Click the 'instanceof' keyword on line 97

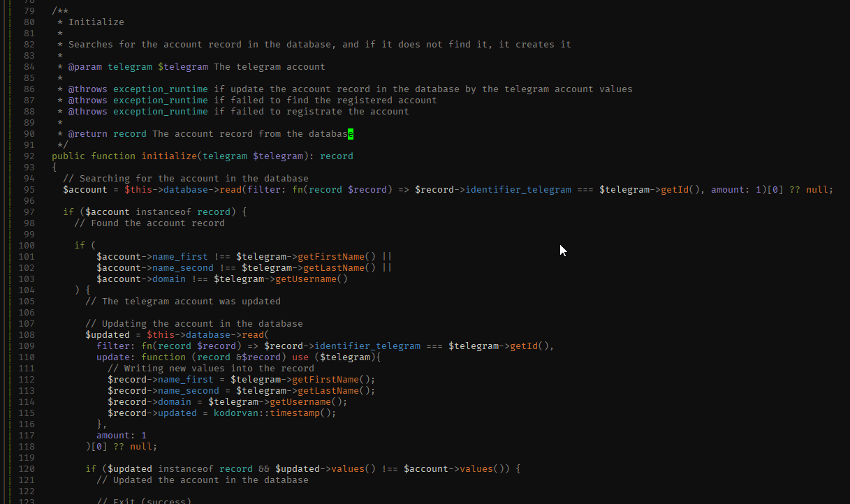[x=163, y=212]
